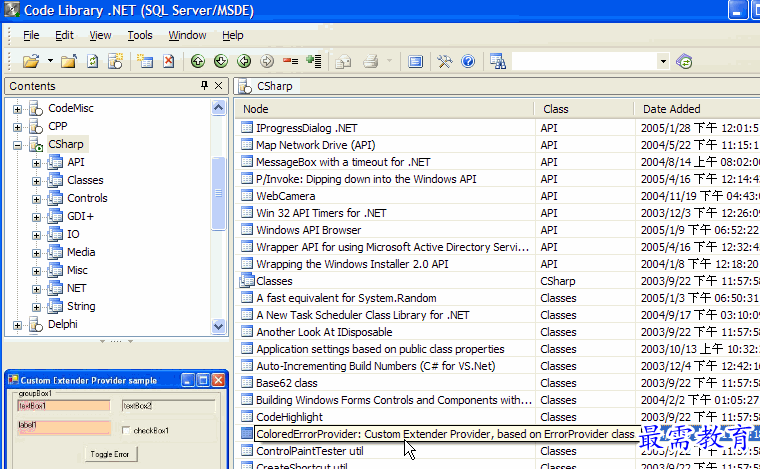Image resolution: width=760 pixels, height=469 pixels.
Task: Click the CSharp tab
Action: pyautogui.click(x=268, y=86)
